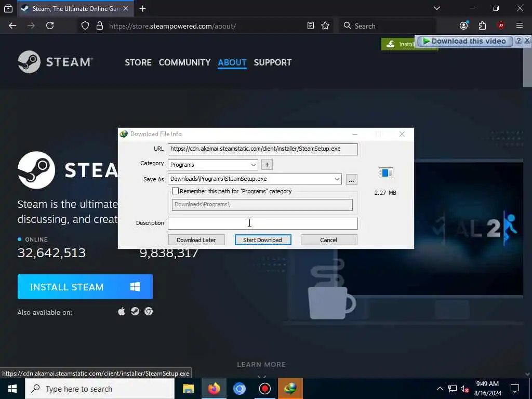
Task: Add a new category with plus button
Action: [x=267, y=165]
